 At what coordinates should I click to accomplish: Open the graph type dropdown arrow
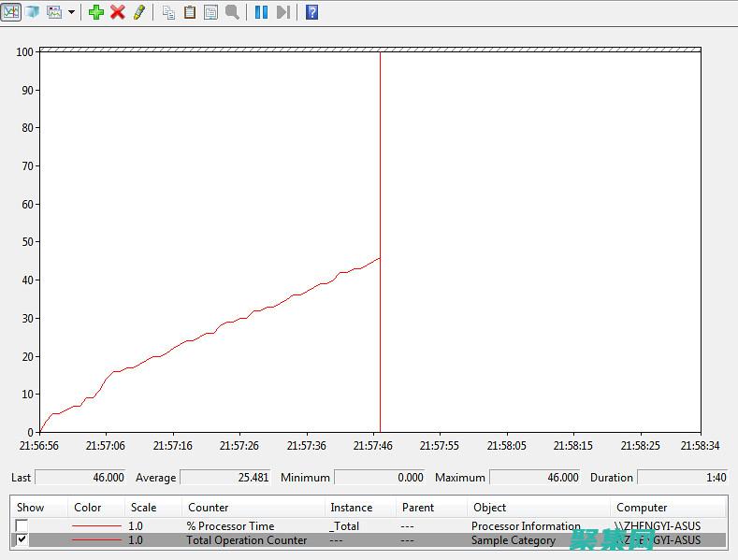[71, 12]
